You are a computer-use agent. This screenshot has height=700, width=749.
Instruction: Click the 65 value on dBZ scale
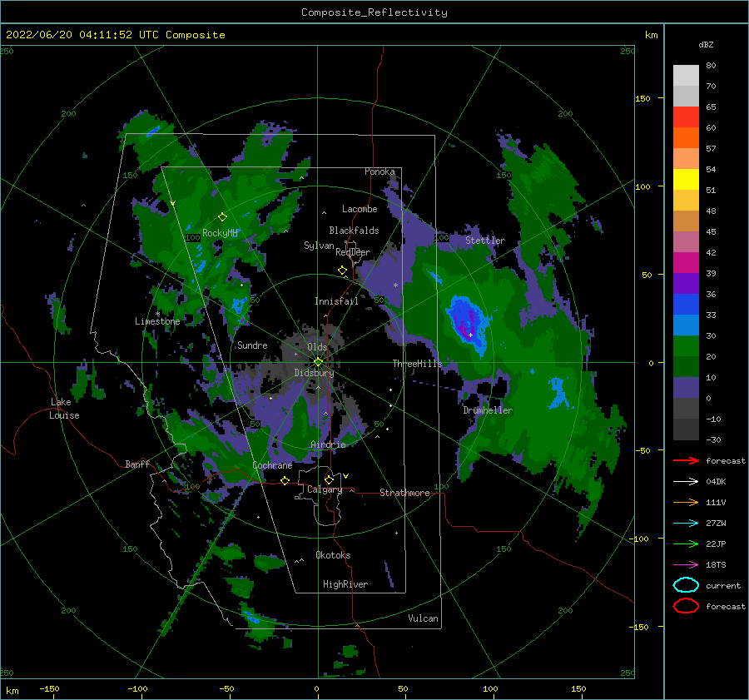click(x=711, y=107)
